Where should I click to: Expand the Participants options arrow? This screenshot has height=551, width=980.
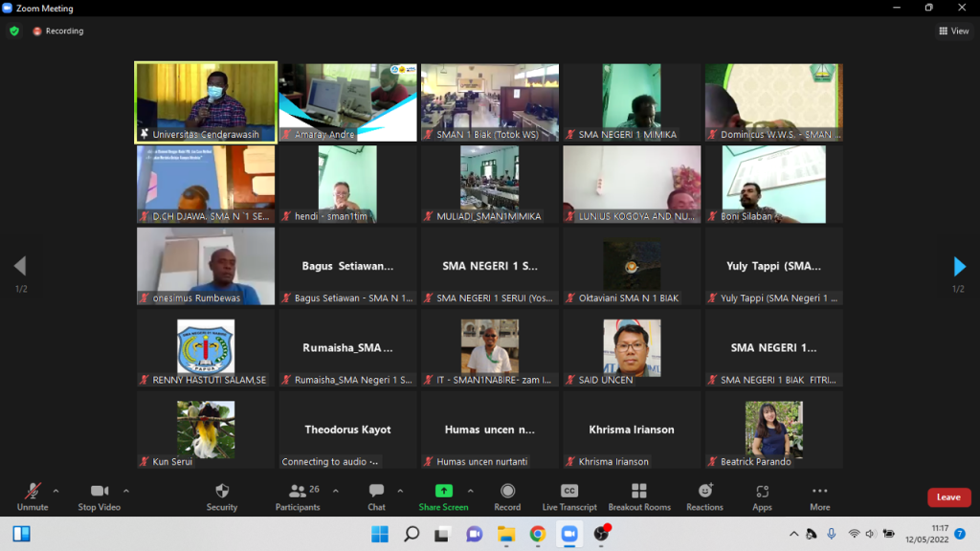336,491
